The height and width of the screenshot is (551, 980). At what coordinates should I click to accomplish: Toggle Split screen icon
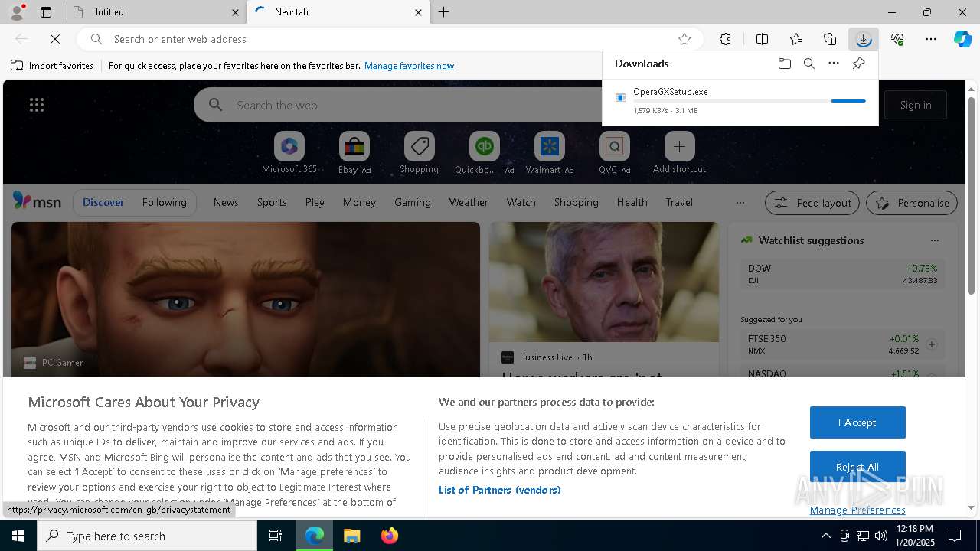[762, 39]
